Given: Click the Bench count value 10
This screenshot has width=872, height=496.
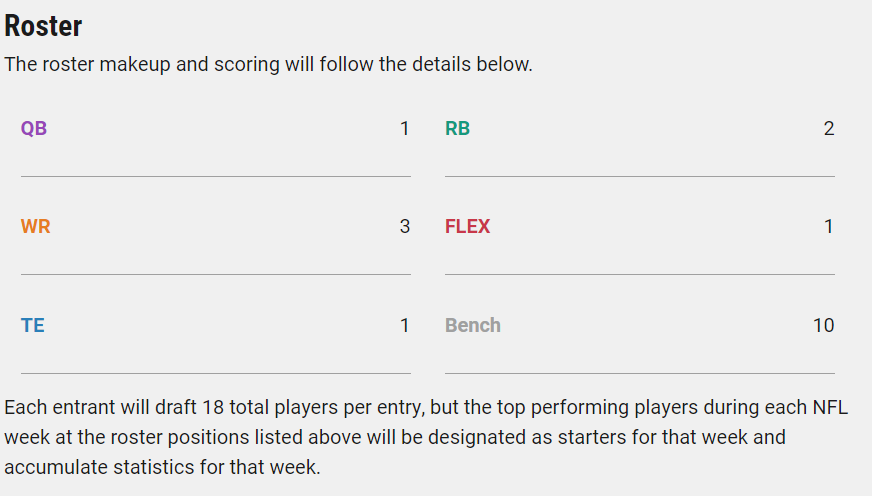Looking at the screenshot, I should click(x=824, y=325).
